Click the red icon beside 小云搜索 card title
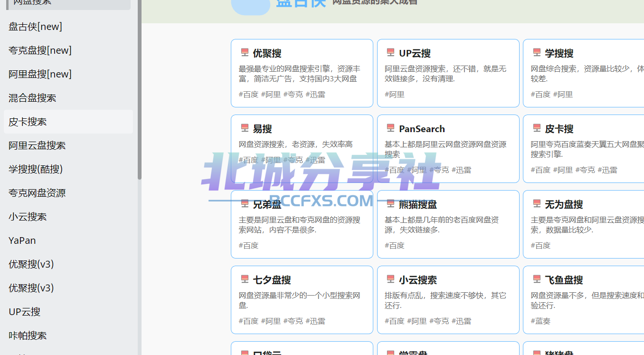The width and height of the screenshot is (644, 355). point(390,279)
